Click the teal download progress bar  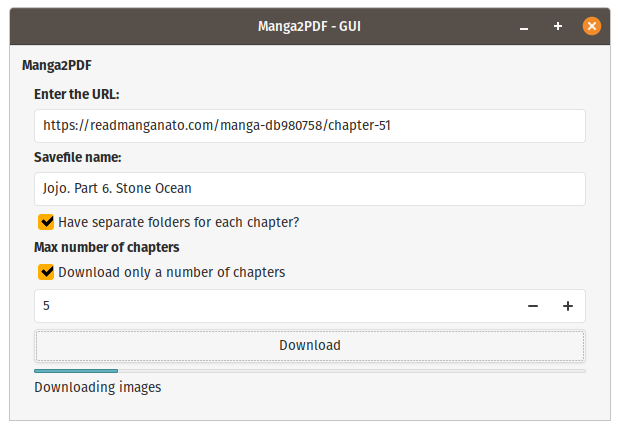310,371
